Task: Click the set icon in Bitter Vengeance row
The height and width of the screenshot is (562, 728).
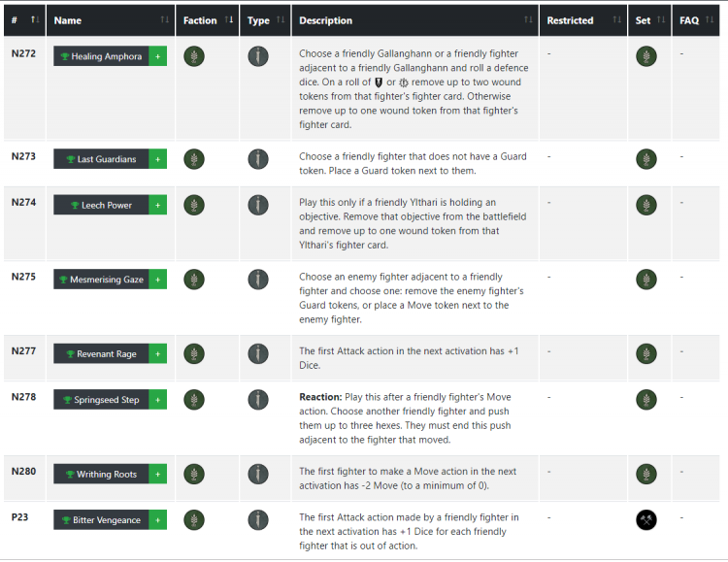Action: coord(645,520)
